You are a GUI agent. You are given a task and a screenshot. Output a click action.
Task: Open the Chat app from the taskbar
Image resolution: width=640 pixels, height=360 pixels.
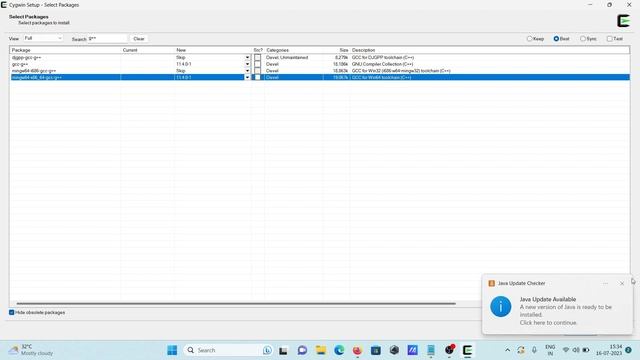302,350
